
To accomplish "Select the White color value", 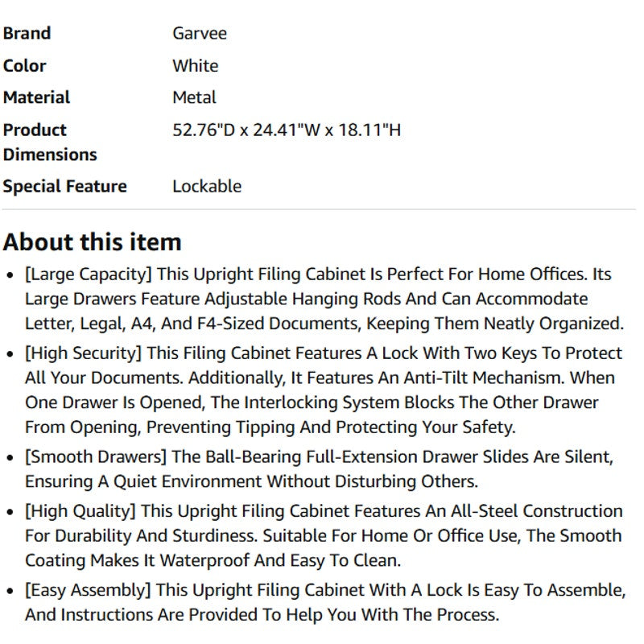I will tap(196, 66).
